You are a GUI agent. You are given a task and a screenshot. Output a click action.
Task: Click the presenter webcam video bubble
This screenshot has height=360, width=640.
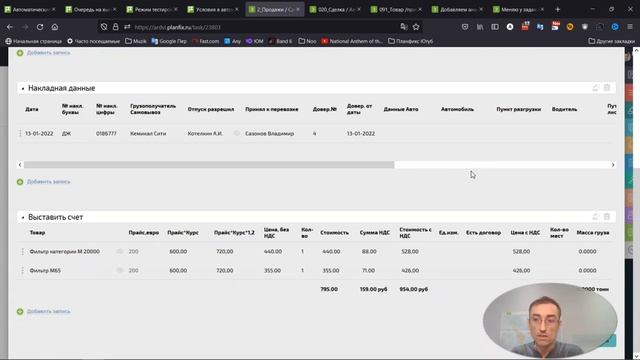point(550,320)
